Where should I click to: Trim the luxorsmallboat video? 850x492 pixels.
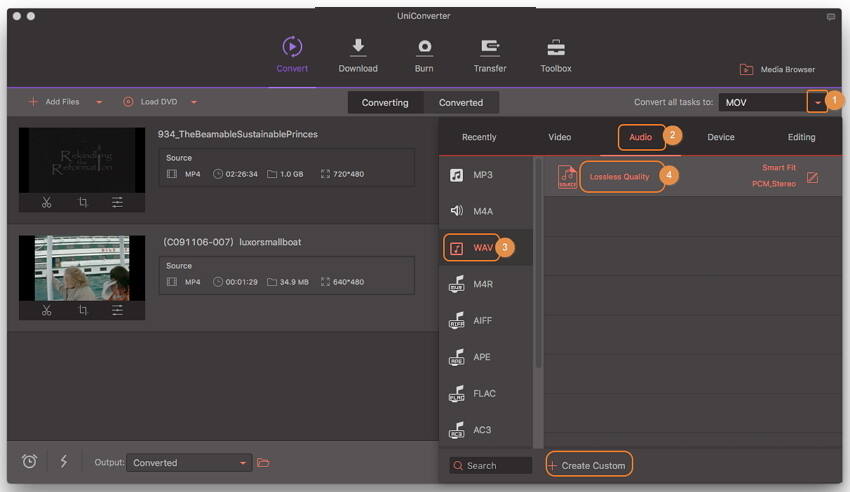pyautogui.click(x=47, y=310)
